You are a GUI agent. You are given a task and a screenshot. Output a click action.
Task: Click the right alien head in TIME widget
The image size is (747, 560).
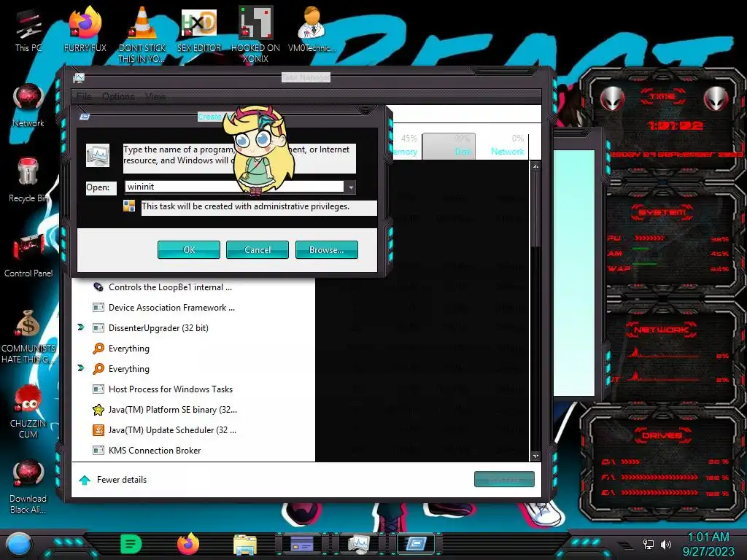click(x=716, y=99)
